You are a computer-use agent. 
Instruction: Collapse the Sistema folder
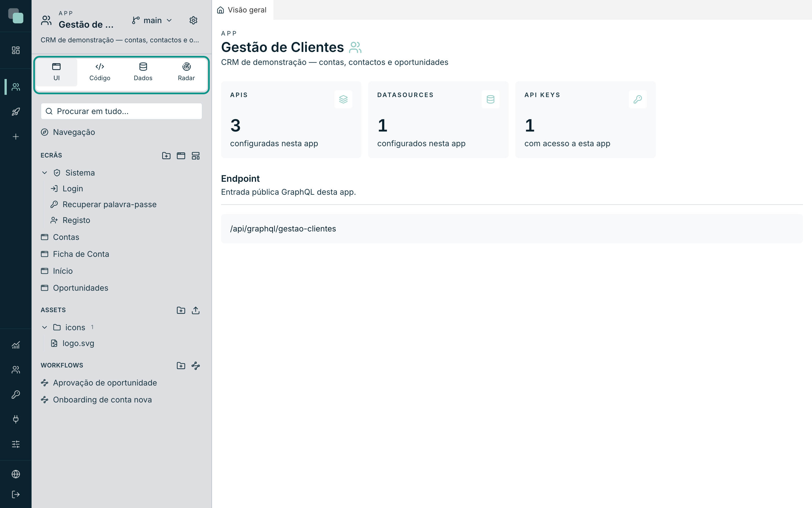(x=44, y=173)
